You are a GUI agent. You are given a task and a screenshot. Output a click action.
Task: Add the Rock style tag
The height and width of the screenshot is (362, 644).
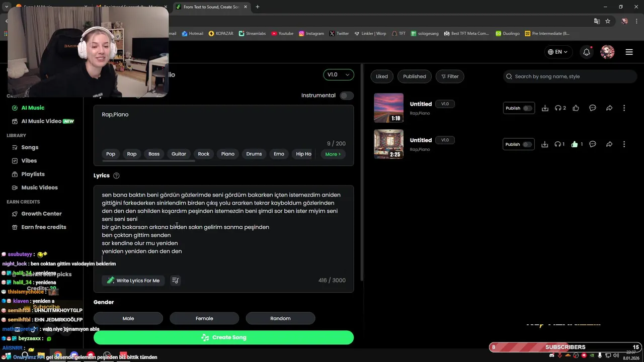pos(204,154)
